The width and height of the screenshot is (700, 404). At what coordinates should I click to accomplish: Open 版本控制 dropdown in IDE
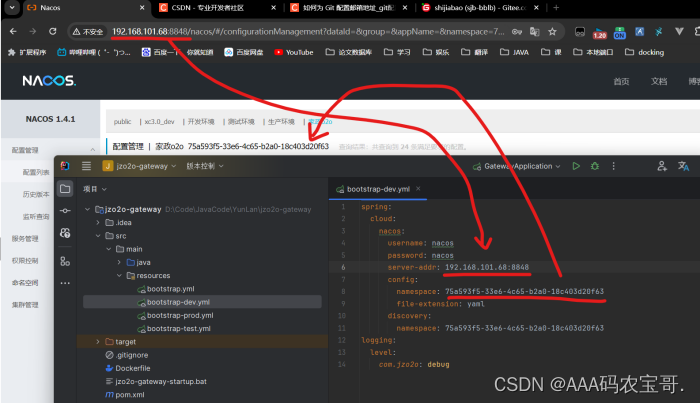[x=205, y=166]
